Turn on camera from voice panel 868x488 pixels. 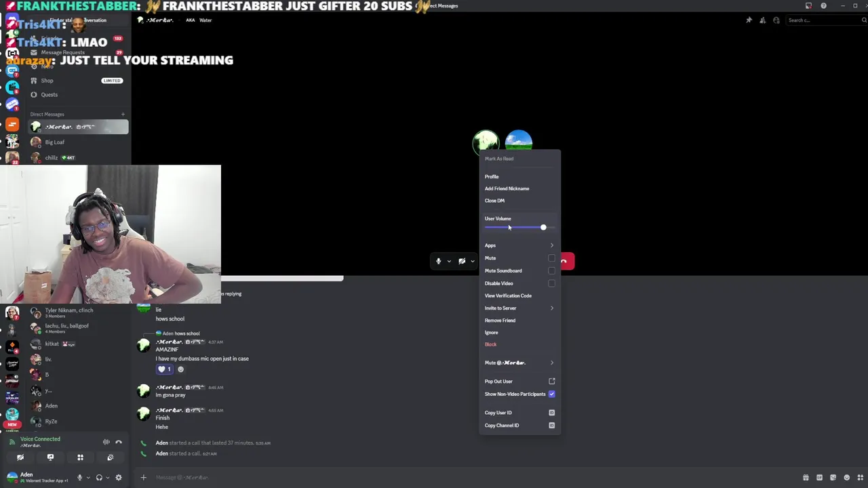coord(20,457)
